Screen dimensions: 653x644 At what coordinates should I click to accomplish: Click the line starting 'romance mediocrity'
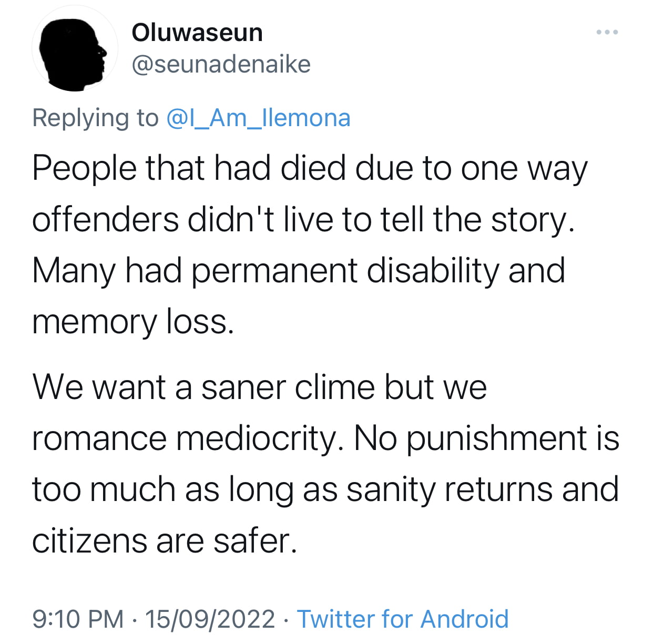click(326, 439)
